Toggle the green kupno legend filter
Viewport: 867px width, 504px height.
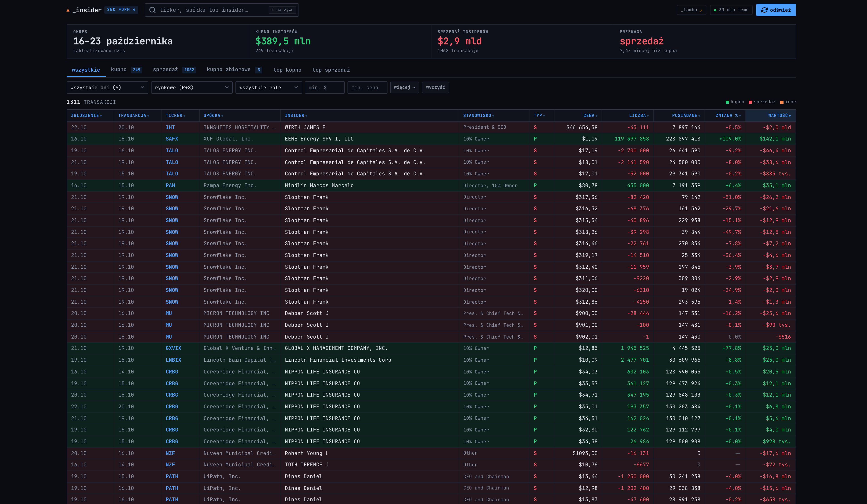pyautogui.click(x=735, y=102)
